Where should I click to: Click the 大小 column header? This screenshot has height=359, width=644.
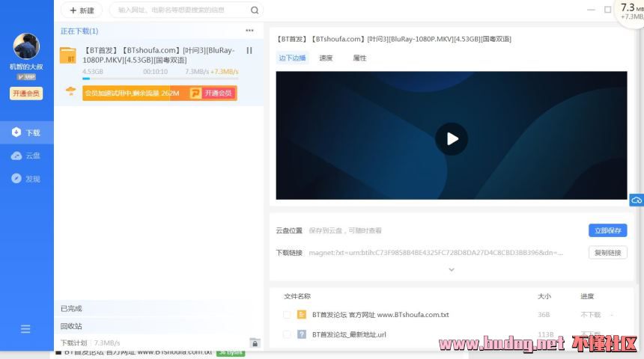coord(544,296)
